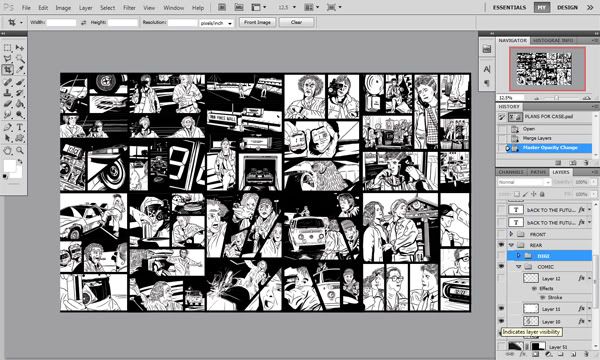Select the Lasso tool
The image size is (600, 360).
pyautogui.click(x=8, y=59)
